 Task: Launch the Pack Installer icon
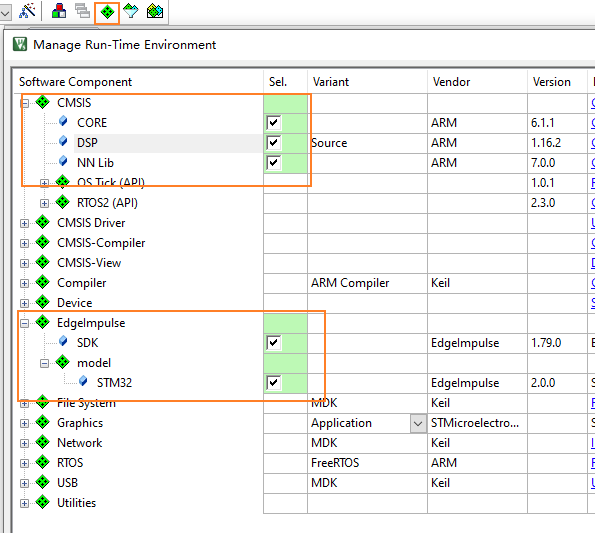click(155, 11)
